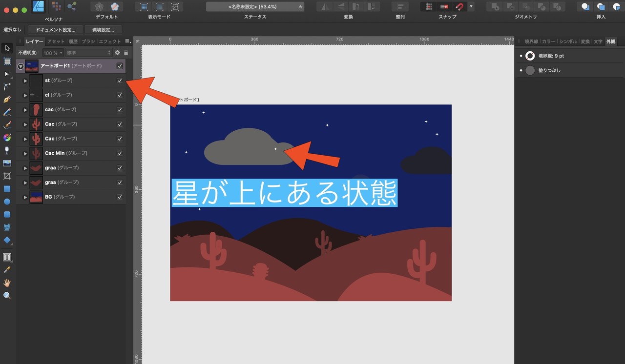Click the document title status field
Screen dimensions: 625x364
255,6
